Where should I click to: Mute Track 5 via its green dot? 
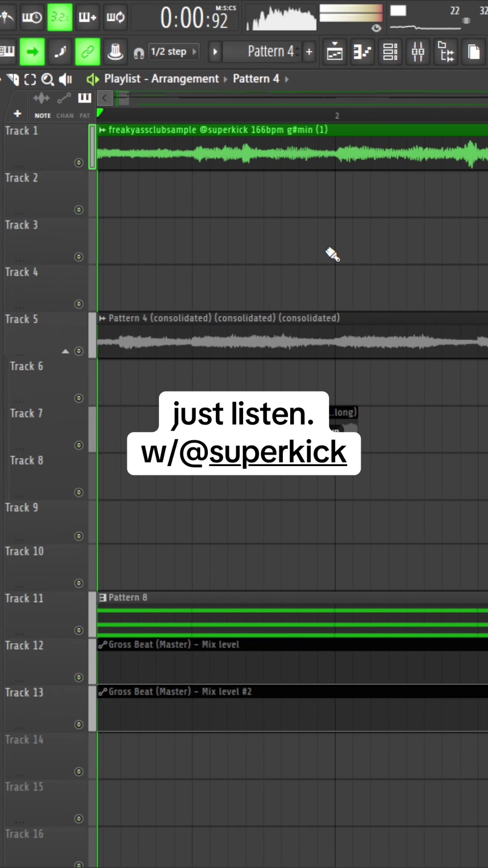point(79,351)
